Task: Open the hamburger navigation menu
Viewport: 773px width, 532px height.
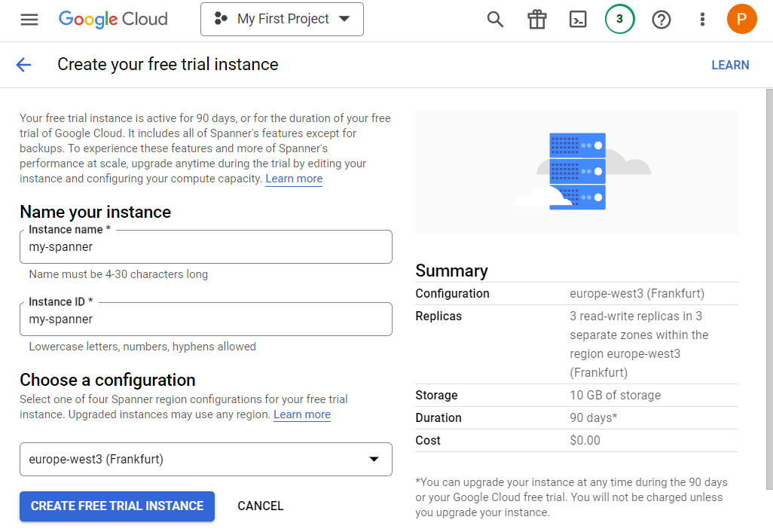Action: (x=29, y=20)
